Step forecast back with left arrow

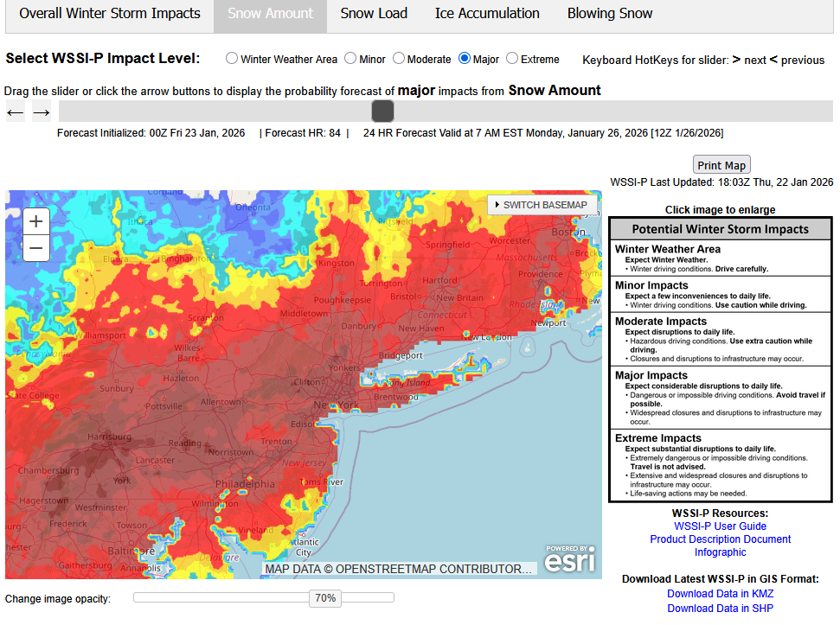[x=15, y=112]
